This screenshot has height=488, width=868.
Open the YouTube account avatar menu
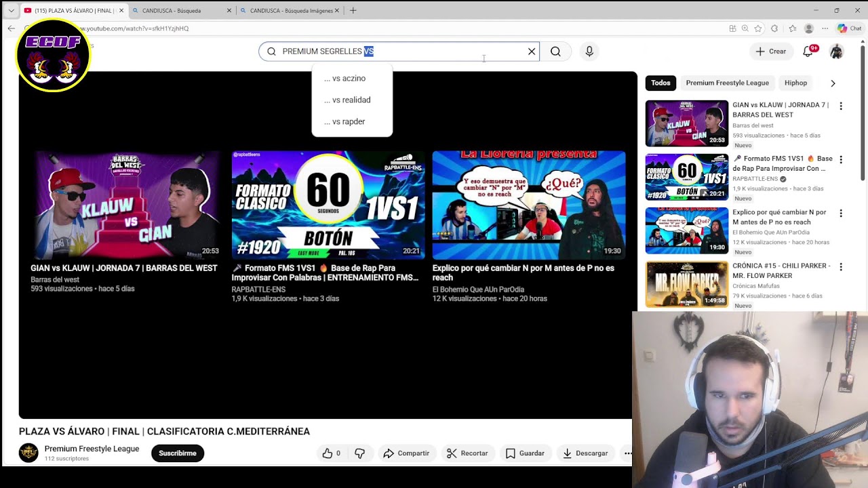coord(837,52)
